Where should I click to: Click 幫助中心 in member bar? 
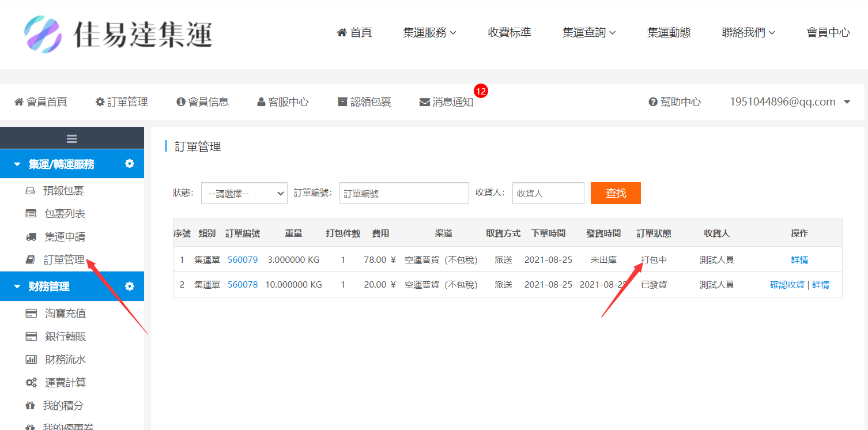click(x=674, y=101)
